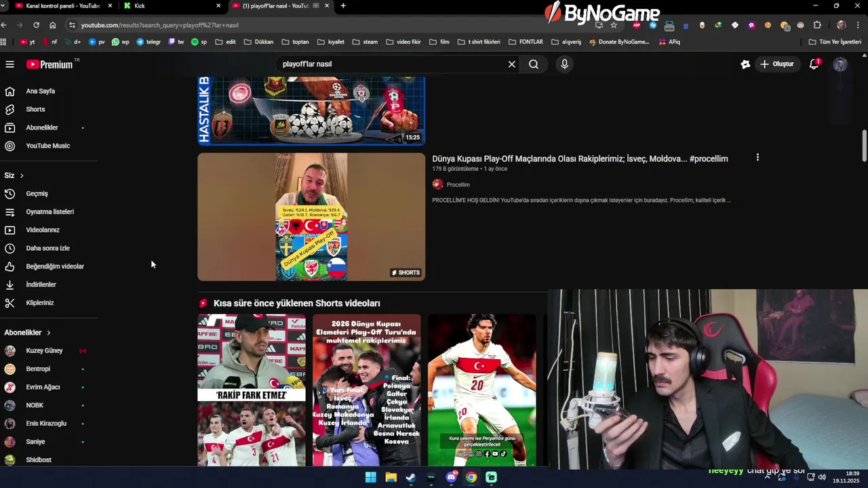Open Chrome's home page button

pos(52,25)
